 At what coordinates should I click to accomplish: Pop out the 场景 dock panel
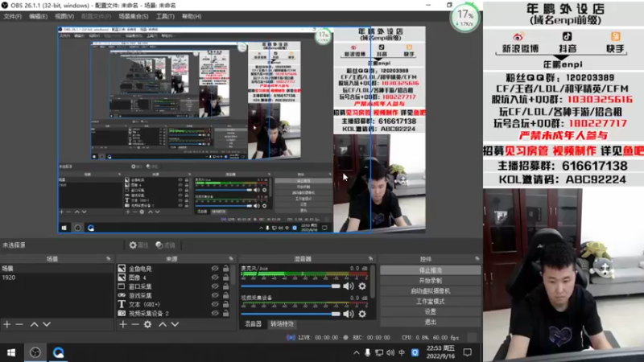click(109, 259)
